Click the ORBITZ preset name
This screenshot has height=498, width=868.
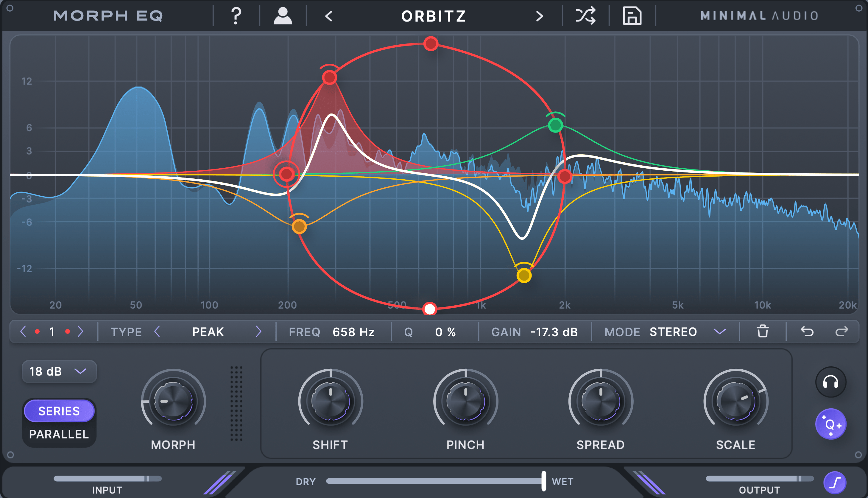click(x=434, y=16)
